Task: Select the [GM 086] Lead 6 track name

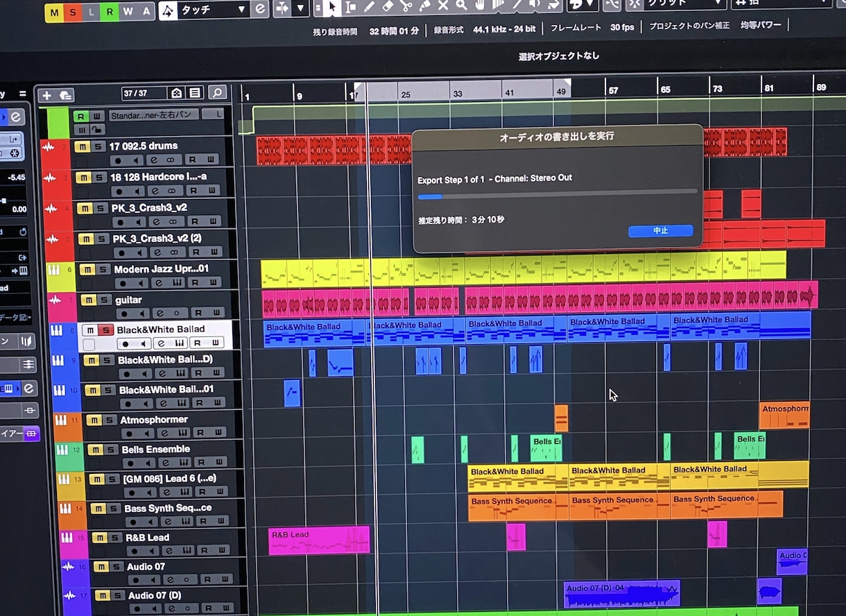Action: click(170, 479)
